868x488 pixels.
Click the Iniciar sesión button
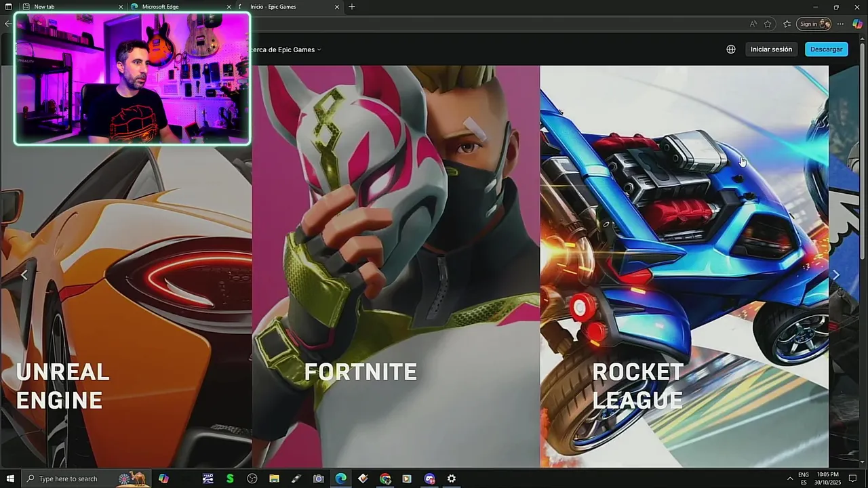coord(771,49)
